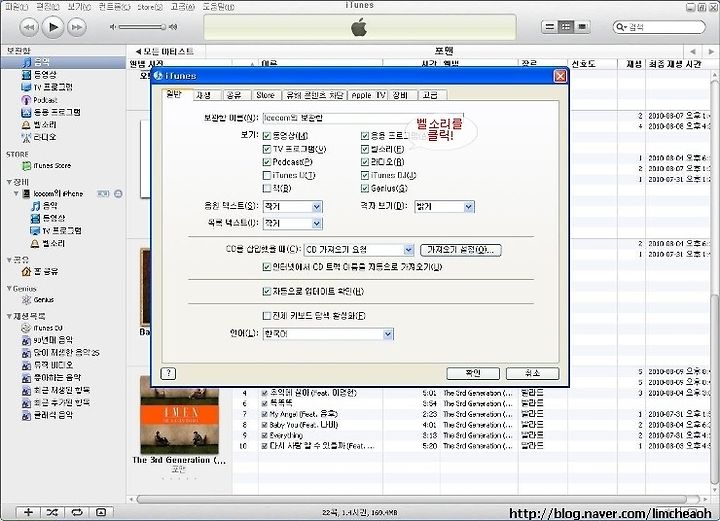Toggle shuffle button at bottom
Viewport: 720px width, 521px height.
pos(52,512)
